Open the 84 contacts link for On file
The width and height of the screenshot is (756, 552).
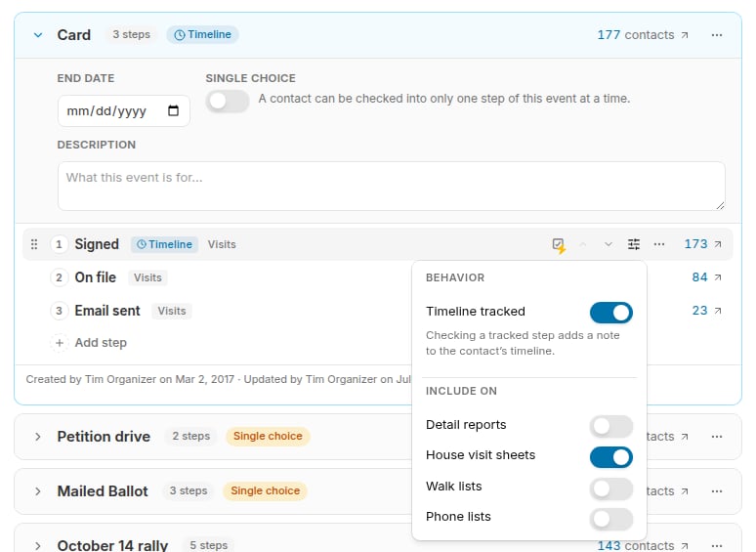pyautogui.click(x=707, y=277)
